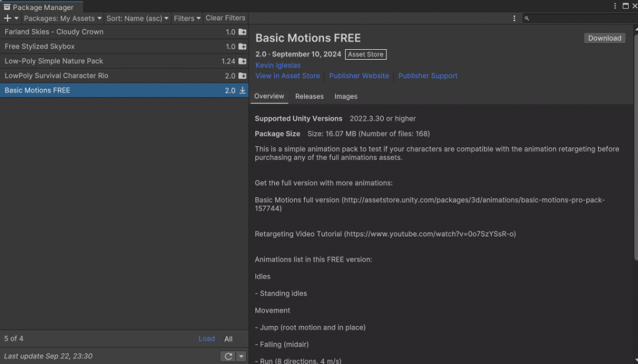Open the Packages: My Assets dropdown
This screenshot has height=364, width=638.
[63, 18]
